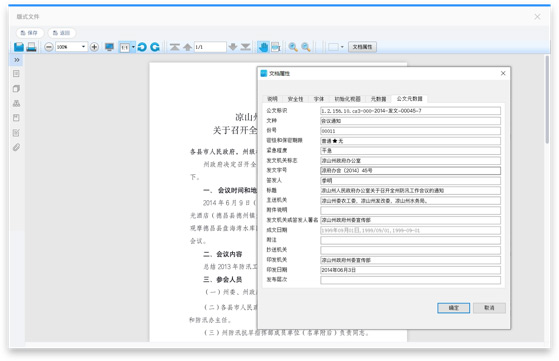Click the 签发人 input field
Screen dimensions: 559x361
[410, 181]
